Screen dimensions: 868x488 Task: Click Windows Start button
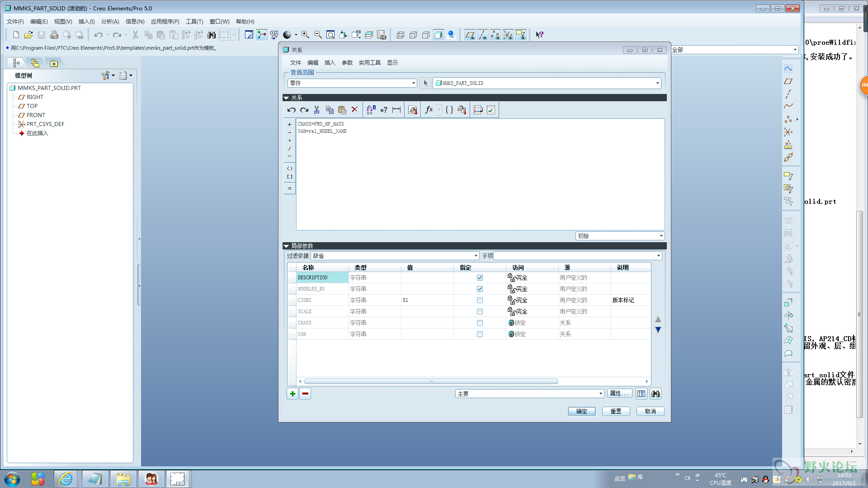(12, 479)
